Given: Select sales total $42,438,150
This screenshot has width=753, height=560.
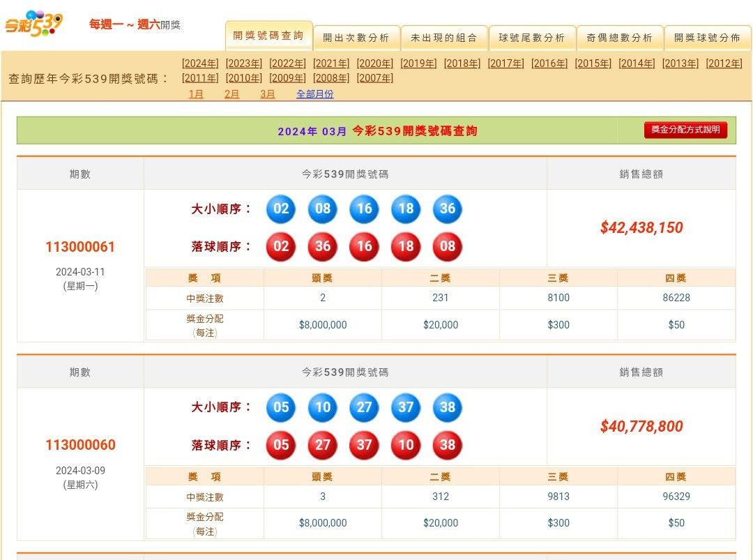Looking at the screenshot, I should click(641, 227).
